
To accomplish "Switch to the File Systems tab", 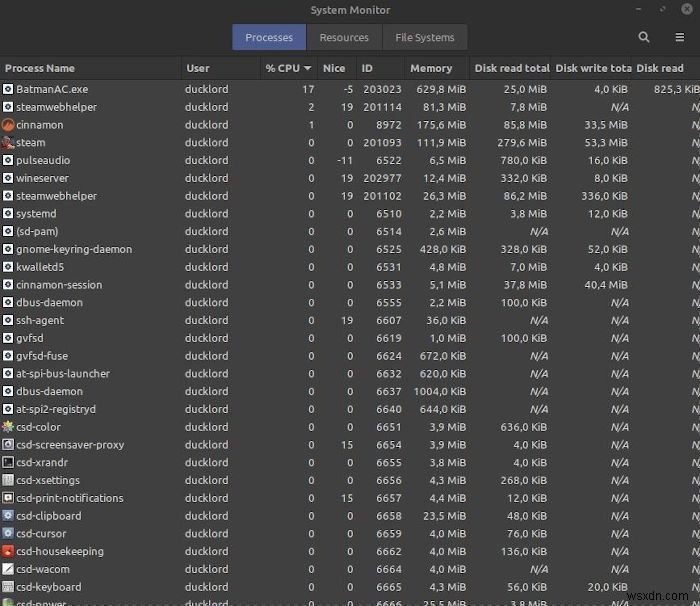I will 425,37.
